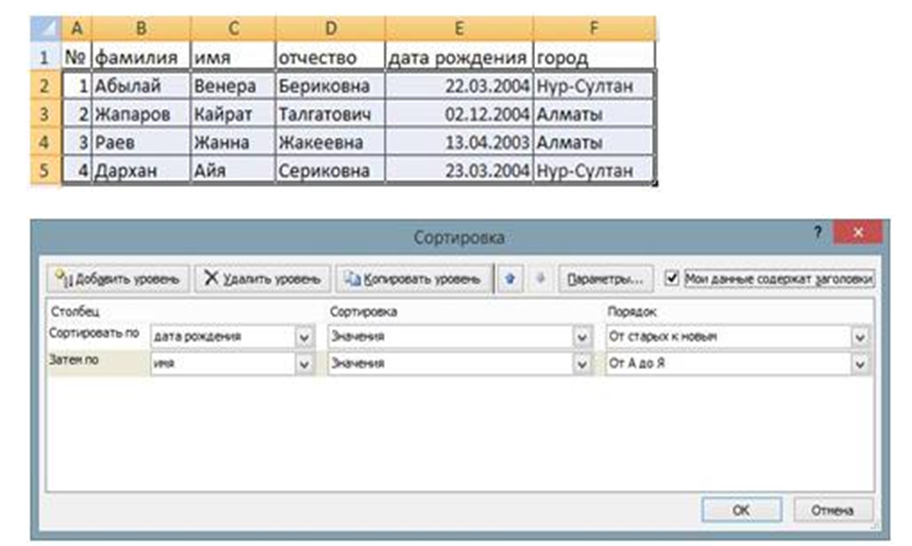Open the Параметры options button
This screenshot has width=912, height=546.
606,279
